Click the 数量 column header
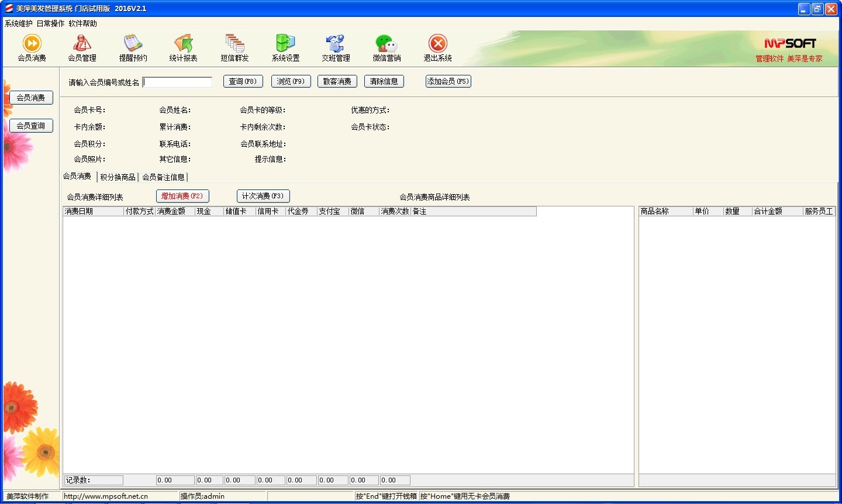Screen dimensions: 842x504 click(x=737, y=211)
